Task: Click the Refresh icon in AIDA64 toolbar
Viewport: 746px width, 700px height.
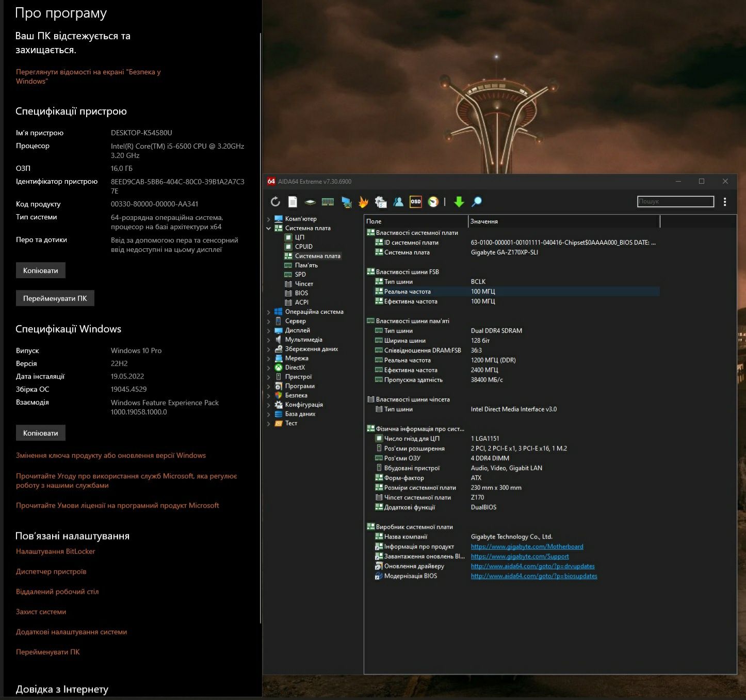Action: [x=275, y=202]
